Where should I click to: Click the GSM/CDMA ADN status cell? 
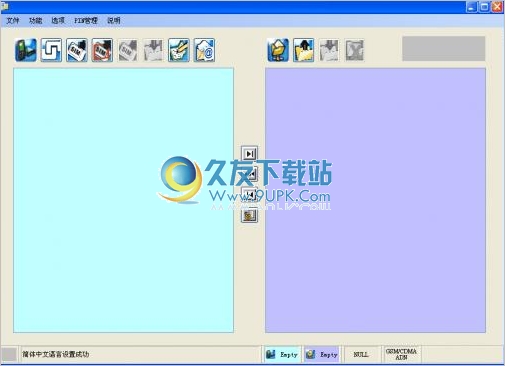pyautogui.click(x=401, y=354)
